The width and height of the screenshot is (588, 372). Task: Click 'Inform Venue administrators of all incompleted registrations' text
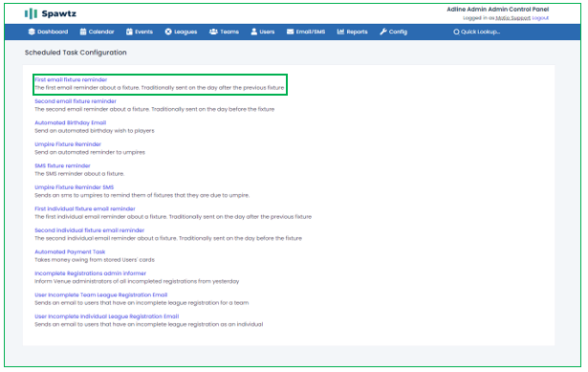[x=137, y=281]
